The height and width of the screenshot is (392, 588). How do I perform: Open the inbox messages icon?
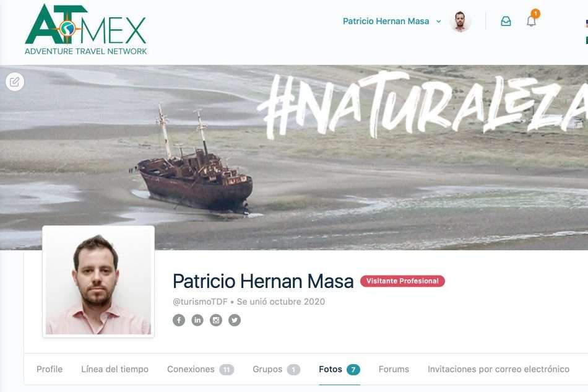pos(506,21)
